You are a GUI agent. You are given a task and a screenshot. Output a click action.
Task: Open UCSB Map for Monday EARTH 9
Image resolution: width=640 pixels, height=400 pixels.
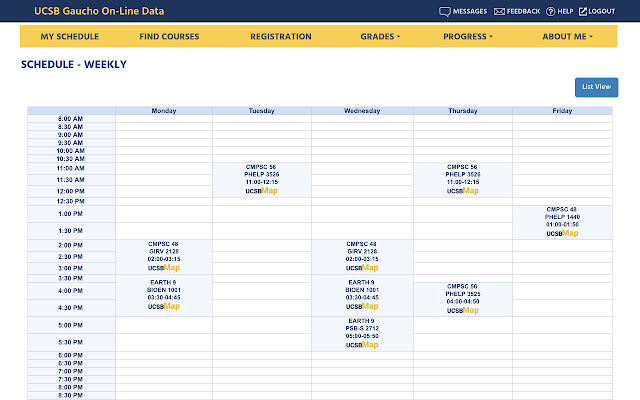[x=163, y=306]
